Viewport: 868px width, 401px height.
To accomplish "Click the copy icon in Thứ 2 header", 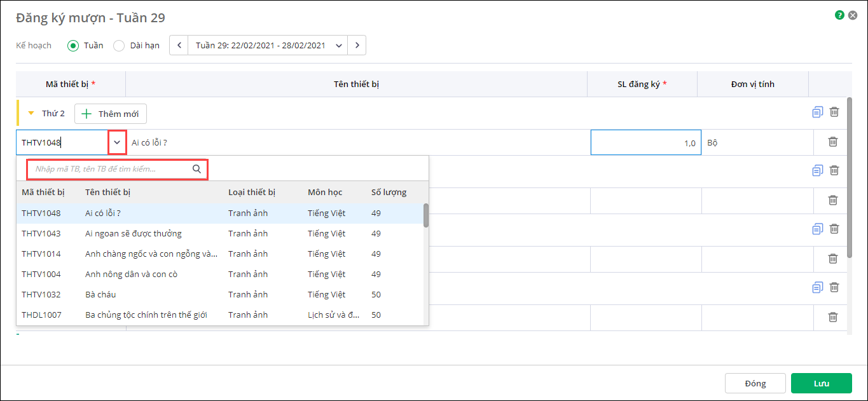I will click(817, 112).
